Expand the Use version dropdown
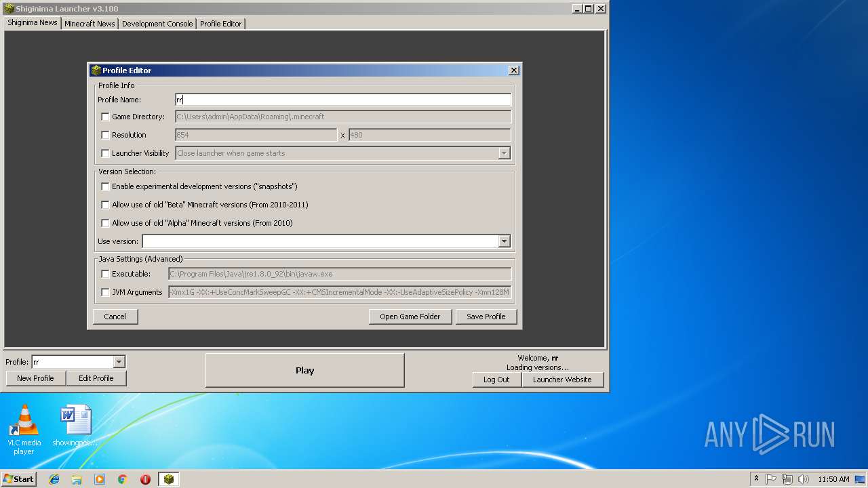 coord(504,241)
